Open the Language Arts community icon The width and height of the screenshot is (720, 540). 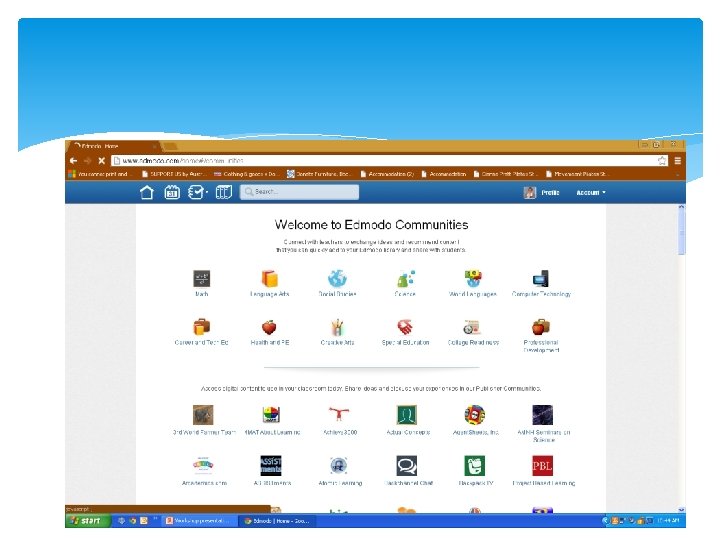270,278
